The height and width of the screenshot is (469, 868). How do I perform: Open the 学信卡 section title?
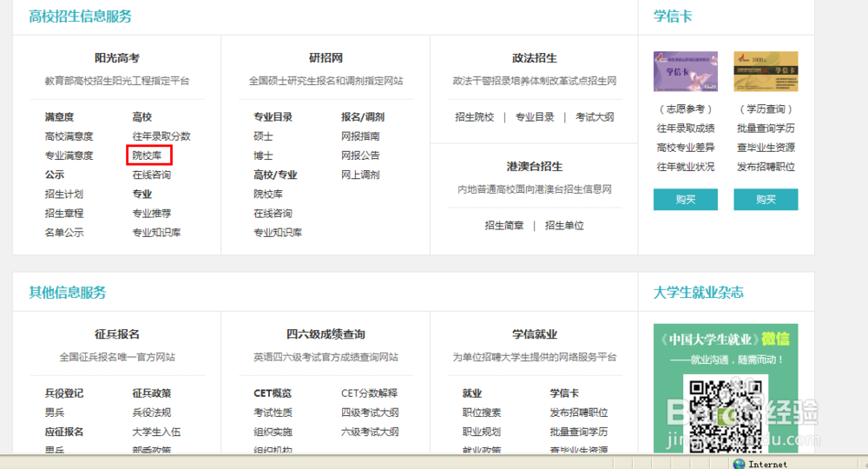point(673,16)
